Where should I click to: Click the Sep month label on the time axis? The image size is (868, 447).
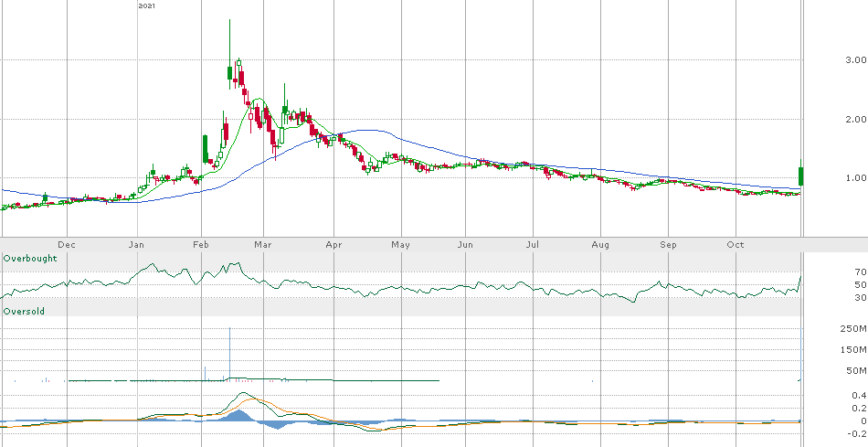coord(668,245)
